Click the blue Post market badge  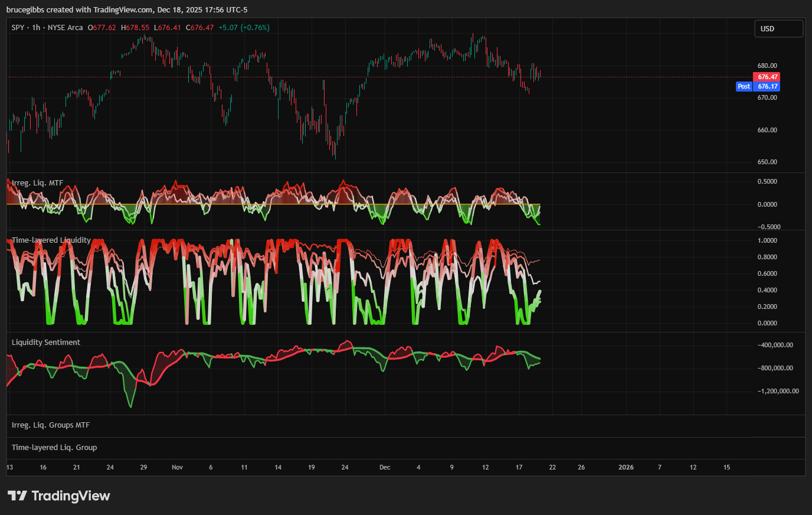pos(744,86)
